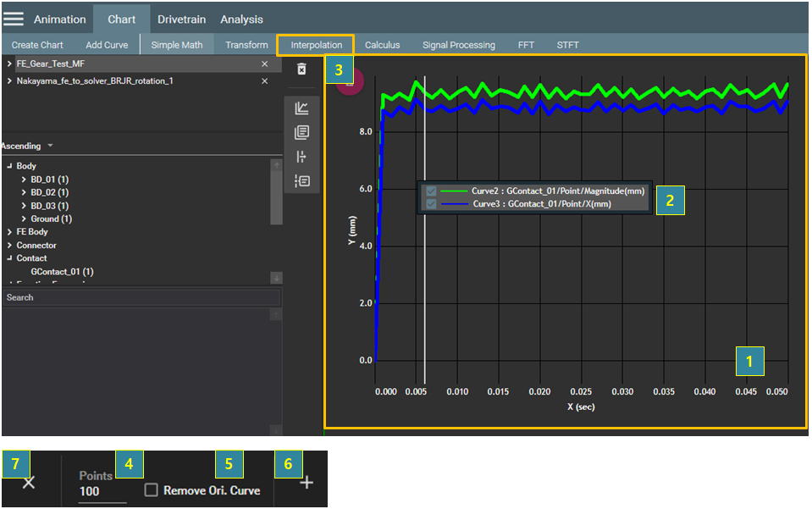Uncheck Curve2 Magnitude in the legend
This screenshot has width=812, height=509.
click(432, 191)
